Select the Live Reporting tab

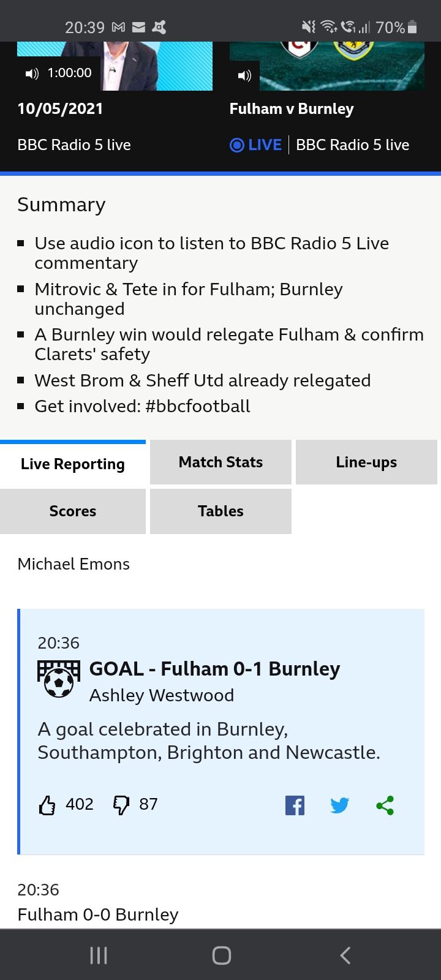point(73,464)
